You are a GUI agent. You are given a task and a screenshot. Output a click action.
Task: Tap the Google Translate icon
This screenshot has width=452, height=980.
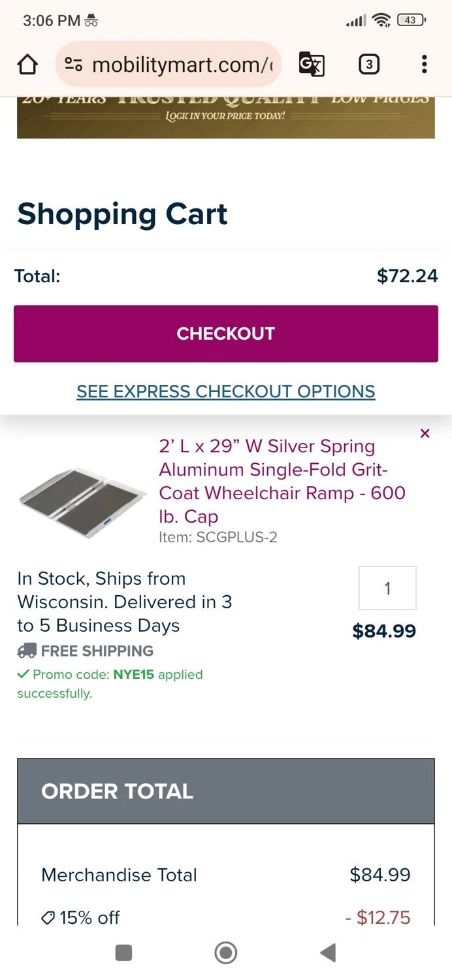(x=312, y=65)
